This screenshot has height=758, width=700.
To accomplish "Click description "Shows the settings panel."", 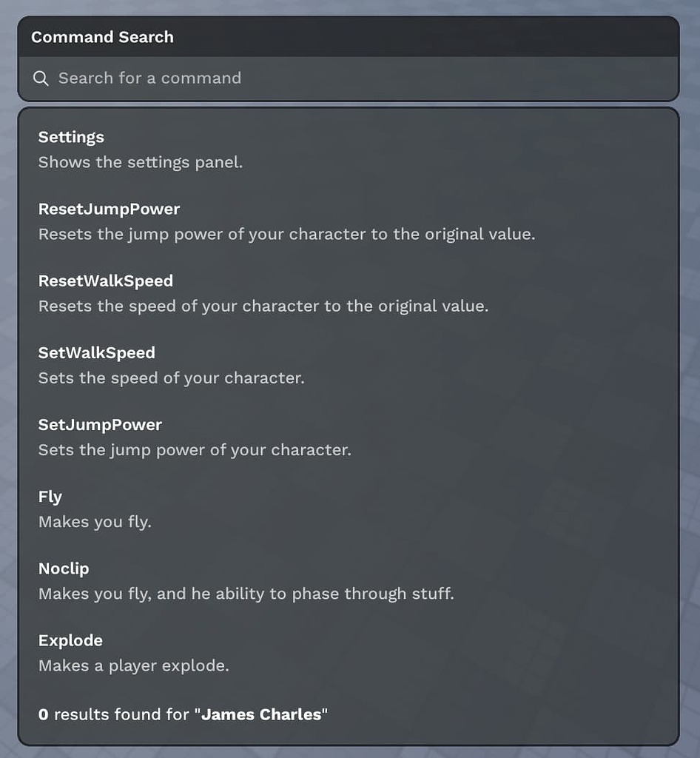I will point(141,162).
